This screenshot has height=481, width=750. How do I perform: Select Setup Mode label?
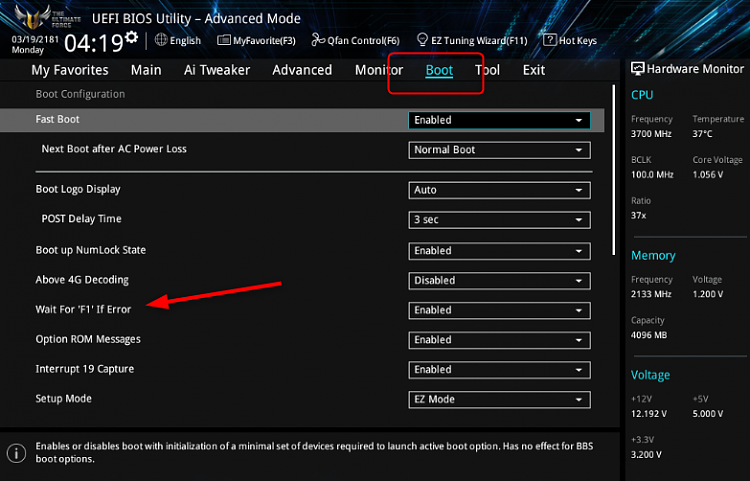[x=63, y=398]
